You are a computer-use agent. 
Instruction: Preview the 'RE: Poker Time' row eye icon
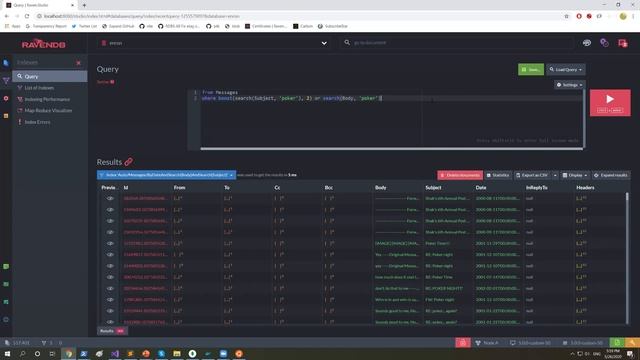110,277
